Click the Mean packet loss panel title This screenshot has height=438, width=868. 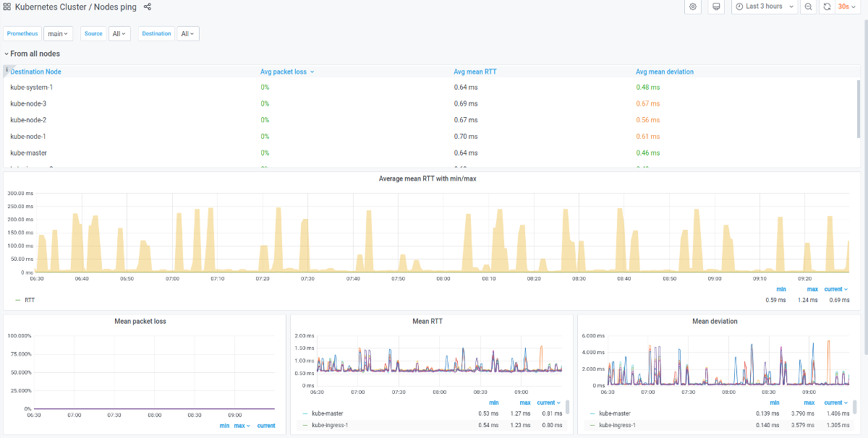click(140, 321)
